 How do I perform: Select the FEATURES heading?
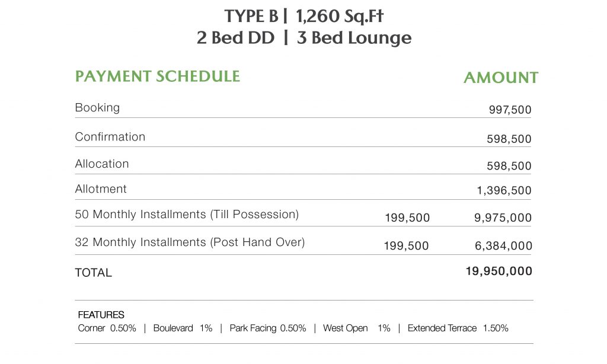point(101,315)
